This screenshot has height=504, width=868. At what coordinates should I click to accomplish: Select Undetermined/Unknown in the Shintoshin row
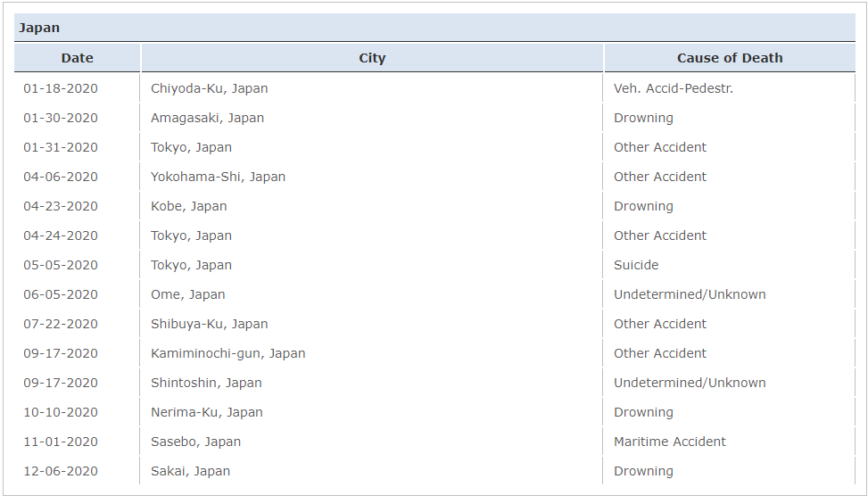click(x=690, y=383)
